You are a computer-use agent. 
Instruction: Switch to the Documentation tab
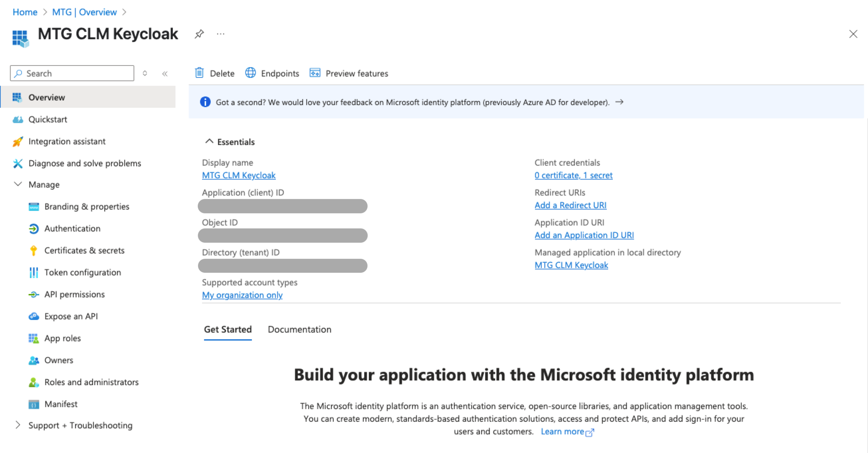click(x=299, y=329)
